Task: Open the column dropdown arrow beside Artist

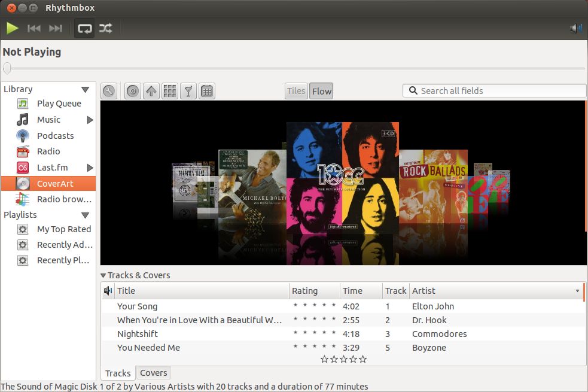Action: point(577,291)
